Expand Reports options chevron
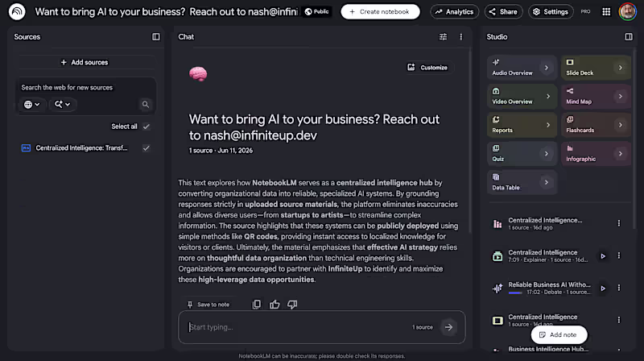Image resolution: width=644 pixels, height=361 pixels. [x=548, y=125]
